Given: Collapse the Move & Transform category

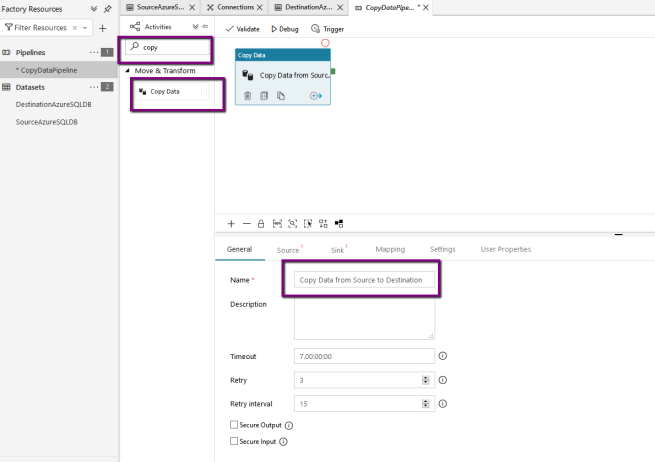Looking at the screenshot, I should 128,71.
